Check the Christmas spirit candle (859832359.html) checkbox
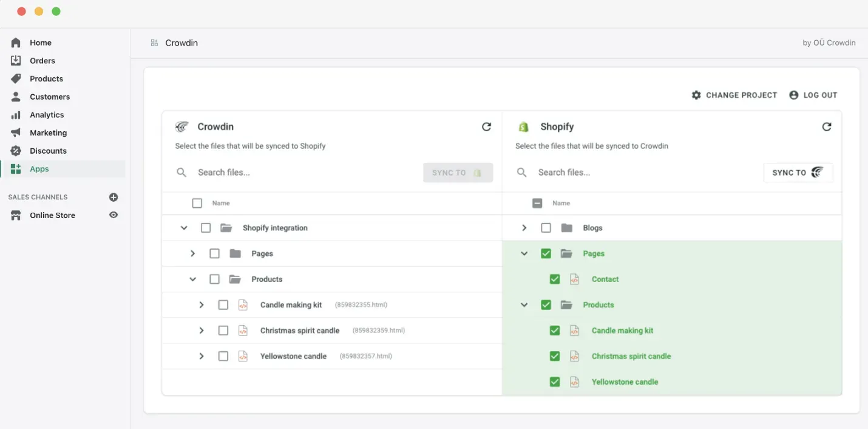The width and height of the screenshot is (868, 429). tap(223, 331)
